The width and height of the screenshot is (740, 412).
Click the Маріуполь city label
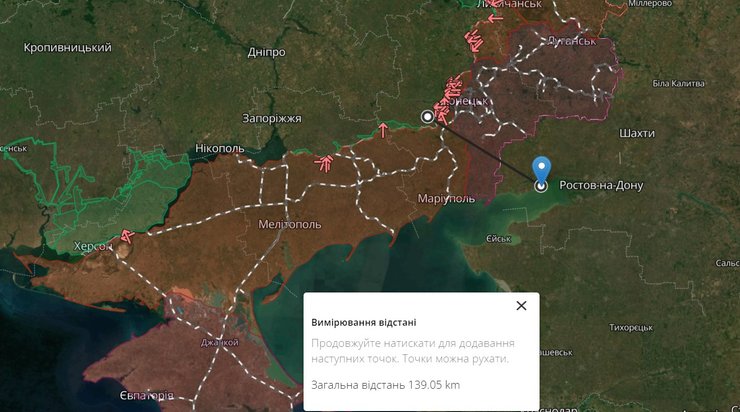click(x=446, y=199)
